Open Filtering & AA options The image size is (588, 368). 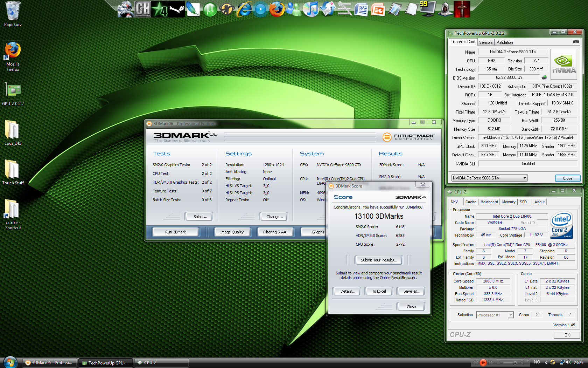click(276, 232)
